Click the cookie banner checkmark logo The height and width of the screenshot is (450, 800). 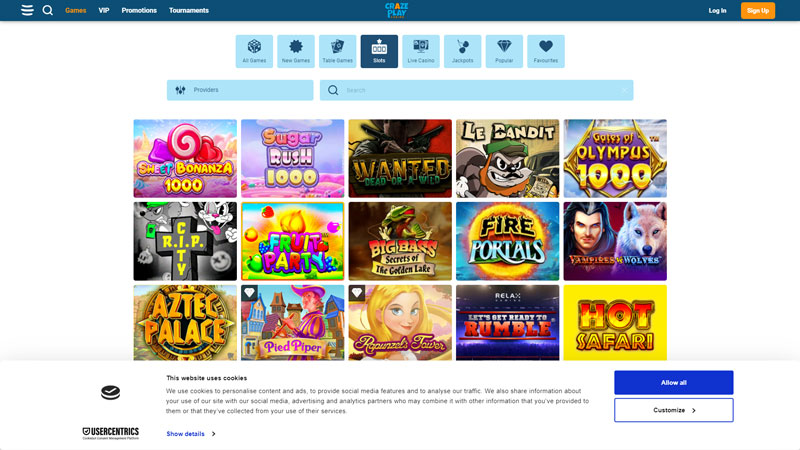[110, 392]
